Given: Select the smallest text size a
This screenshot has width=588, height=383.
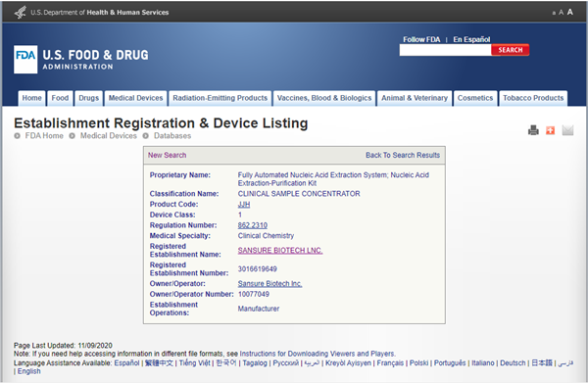Looking at the screenshot, I should pos(554,13).
